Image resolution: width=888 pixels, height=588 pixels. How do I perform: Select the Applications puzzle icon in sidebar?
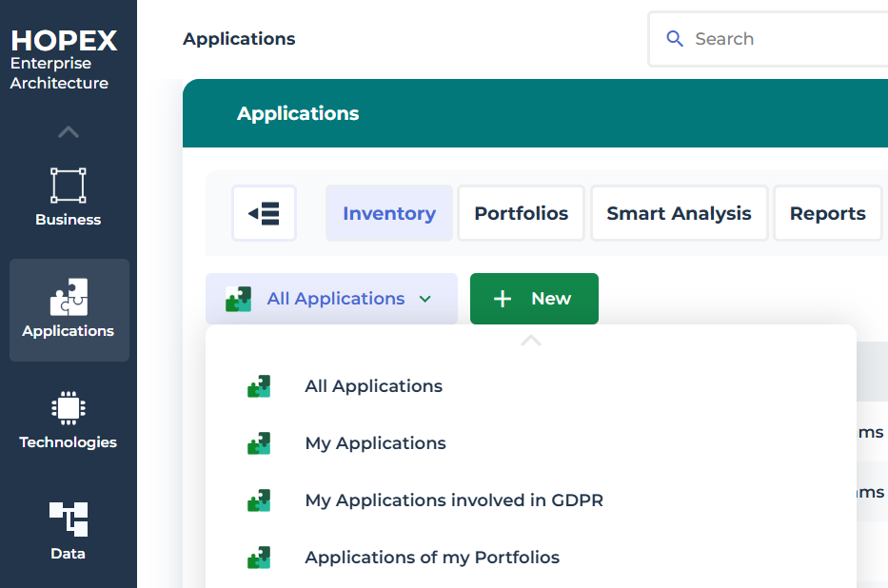tap(69, 297)
